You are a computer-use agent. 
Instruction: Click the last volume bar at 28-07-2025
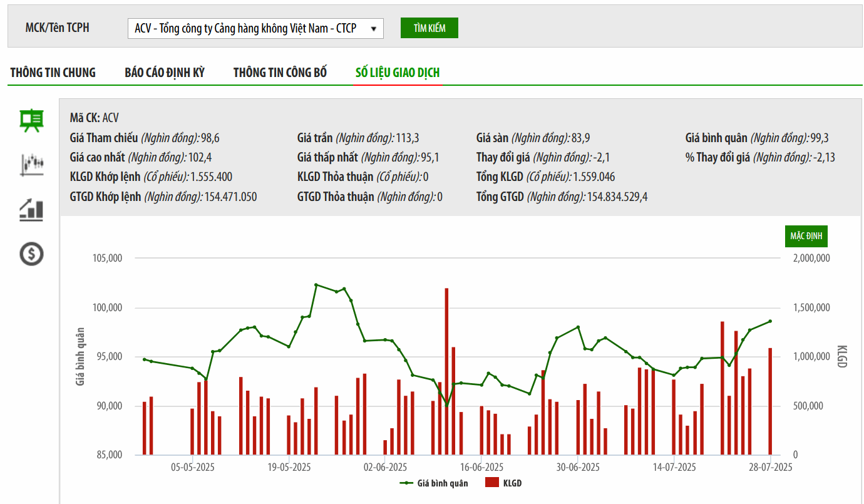[770, 401]
